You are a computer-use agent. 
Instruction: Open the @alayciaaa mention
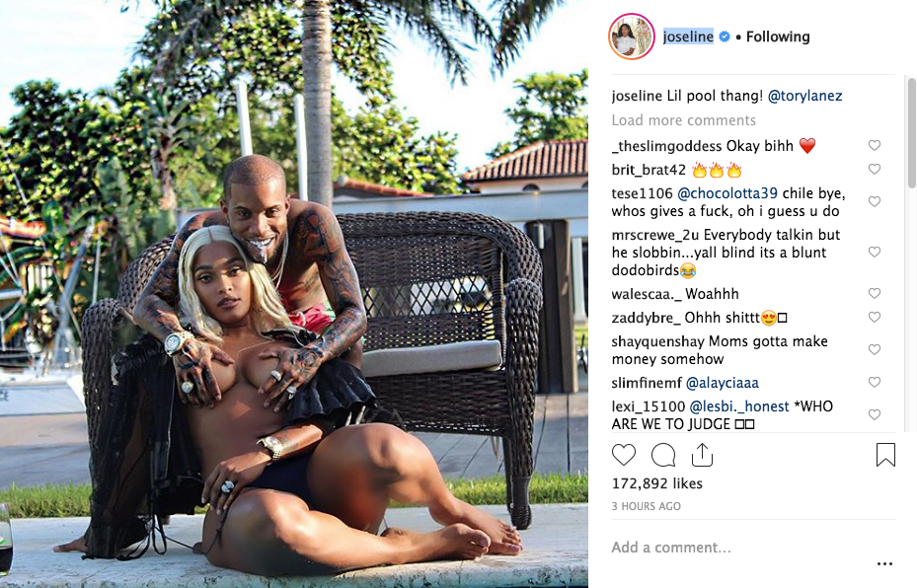click(x=723, y=384)
